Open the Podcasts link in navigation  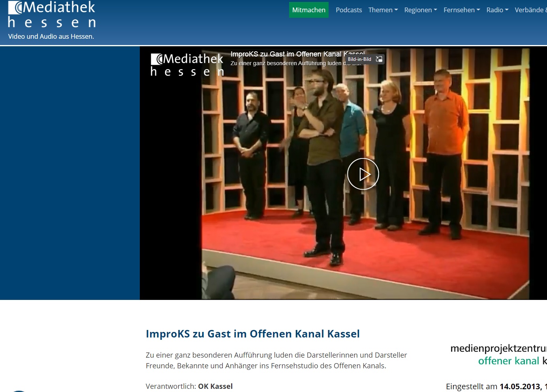349,10
